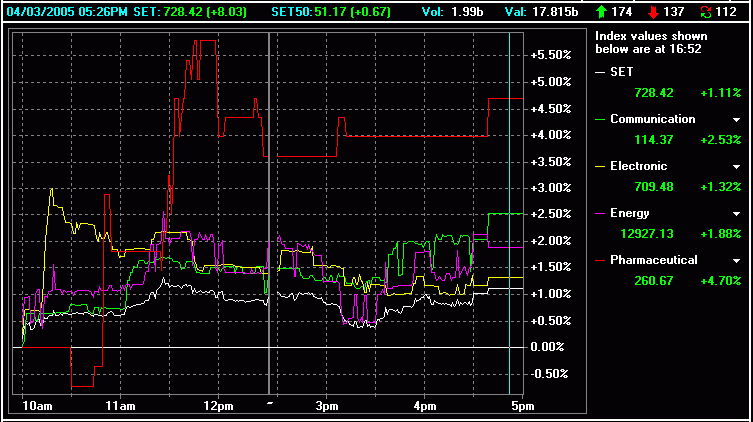Click the SET value 728.42 in legend
The width and height of the screenshot is (753, 422).
[x=654, y=93]
